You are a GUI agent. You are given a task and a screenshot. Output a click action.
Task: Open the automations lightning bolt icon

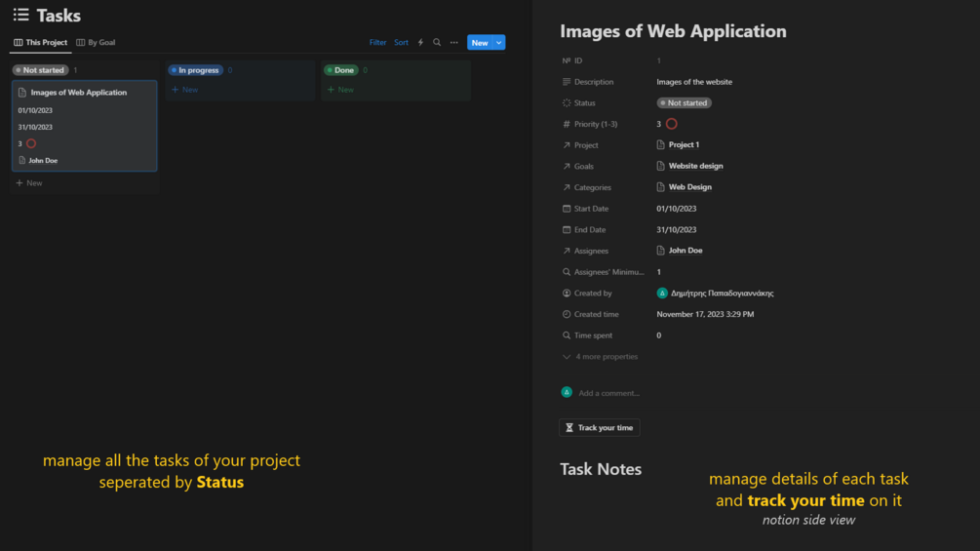(x=420, y=43)
